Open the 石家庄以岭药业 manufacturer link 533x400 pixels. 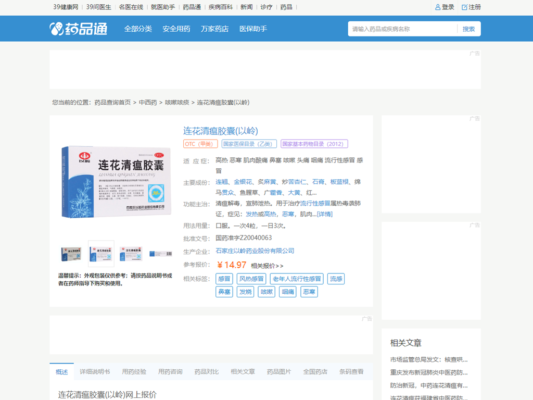255,251
